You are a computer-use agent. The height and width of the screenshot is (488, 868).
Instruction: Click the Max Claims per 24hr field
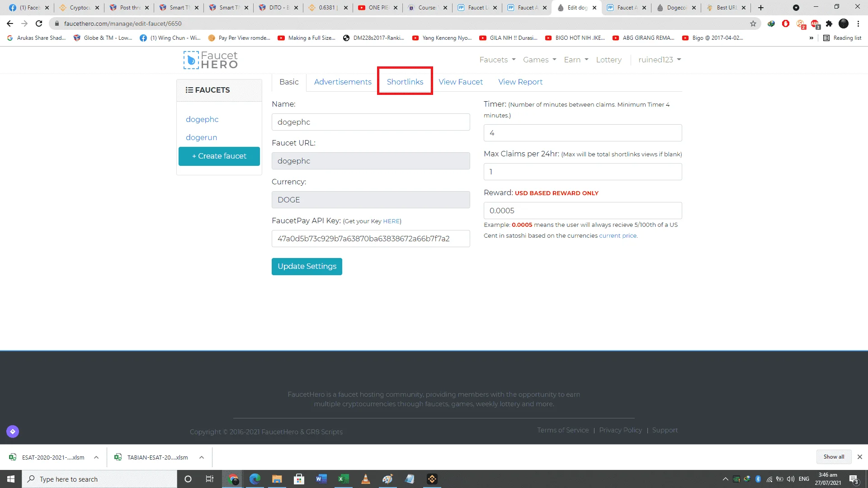point(583,172)
